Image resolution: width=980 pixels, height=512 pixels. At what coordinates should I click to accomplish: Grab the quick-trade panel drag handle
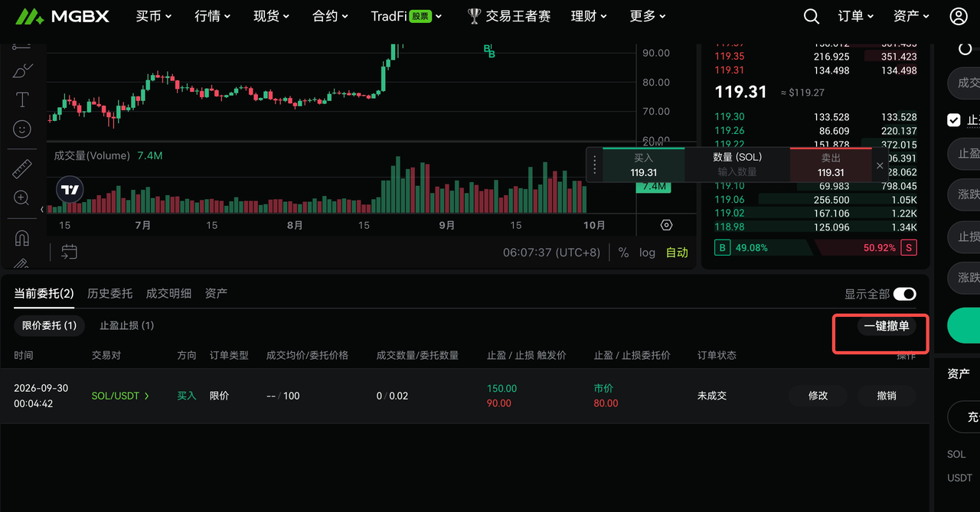595,165
